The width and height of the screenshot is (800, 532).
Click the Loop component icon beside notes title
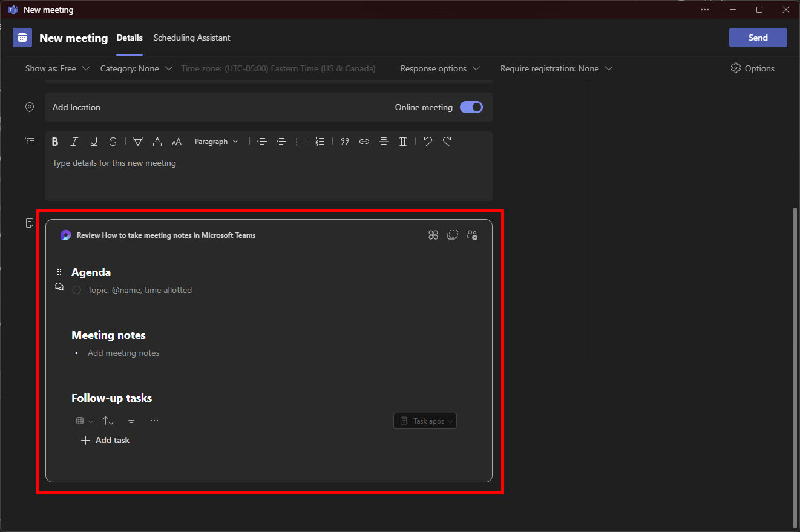coord(65,235)
